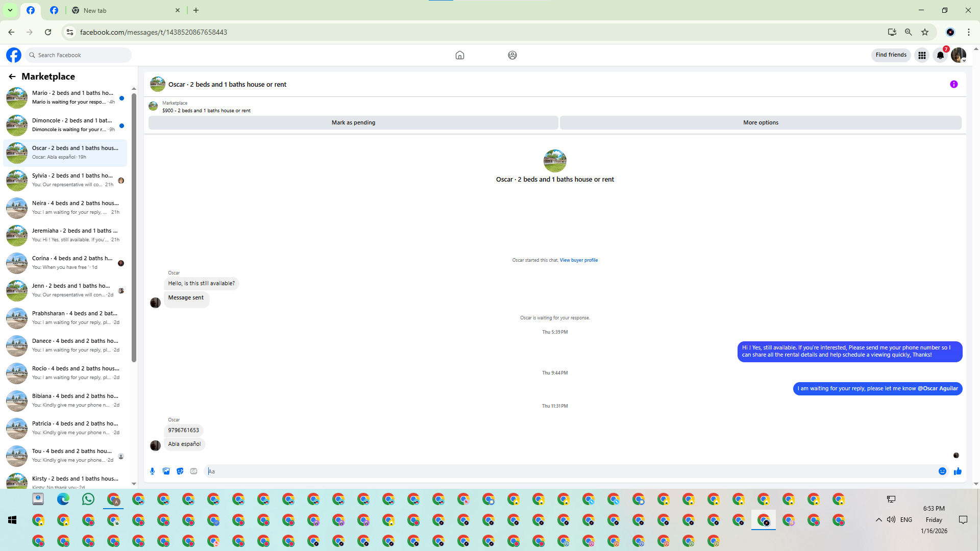Send a thumbs-up like
The height and width of the screenshot is (551, 980).
coord(958,471)
